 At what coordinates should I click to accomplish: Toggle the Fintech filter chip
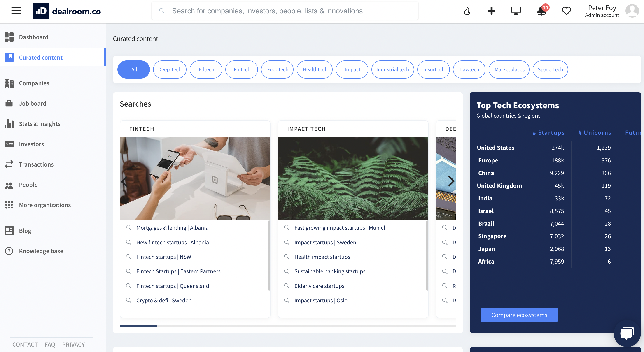[x=242, y=69]
